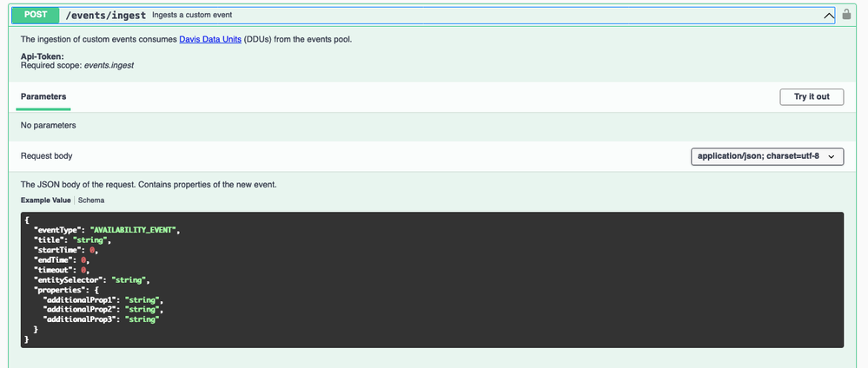
Task: Click the "No parameters" text
Action: [x=48, y=125]
